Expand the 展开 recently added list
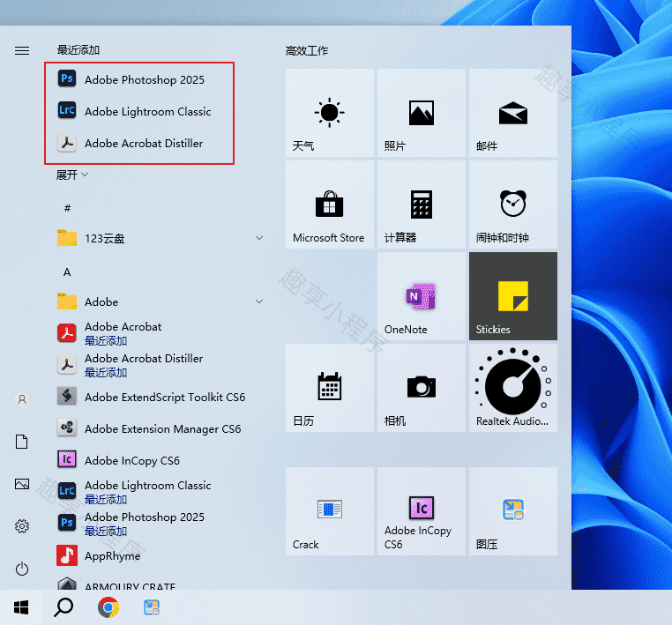The height and width of the screenshot is (625, 672). coord(72,175)
